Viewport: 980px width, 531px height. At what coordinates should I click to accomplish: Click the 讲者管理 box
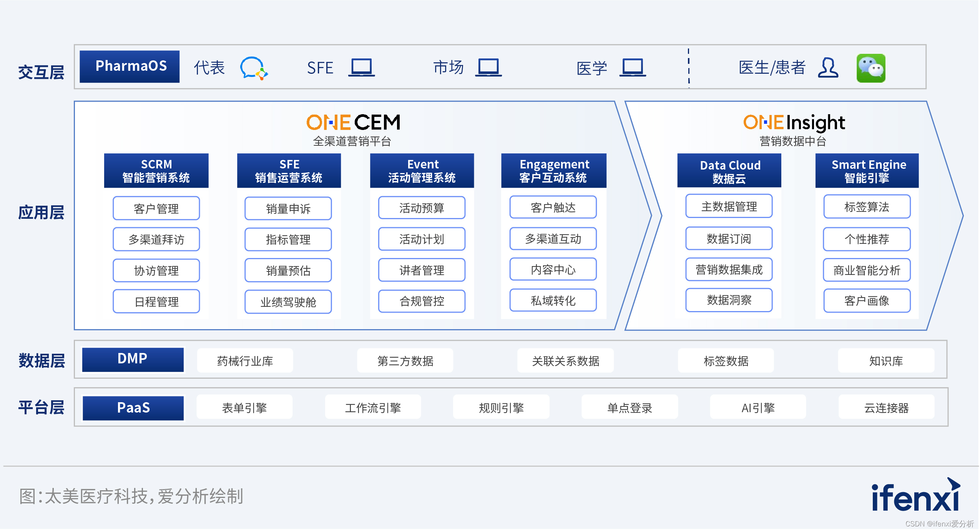click(x=422, y=270)
